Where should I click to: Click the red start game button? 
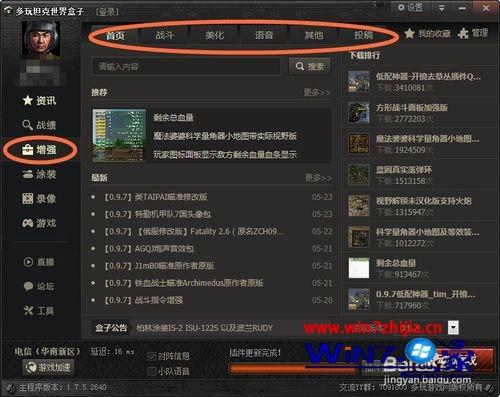click(464, 360)
